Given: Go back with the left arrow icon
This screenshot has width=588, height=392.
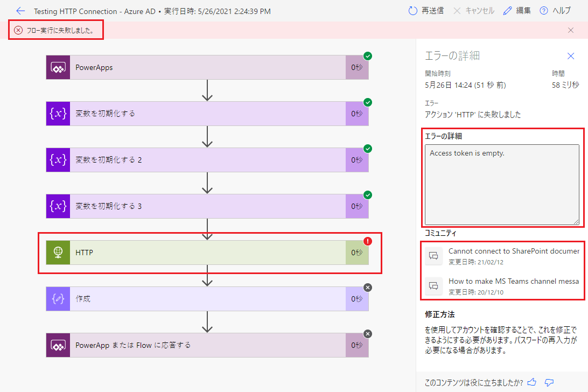Looking at the screenshot, I should click(20, 11).
